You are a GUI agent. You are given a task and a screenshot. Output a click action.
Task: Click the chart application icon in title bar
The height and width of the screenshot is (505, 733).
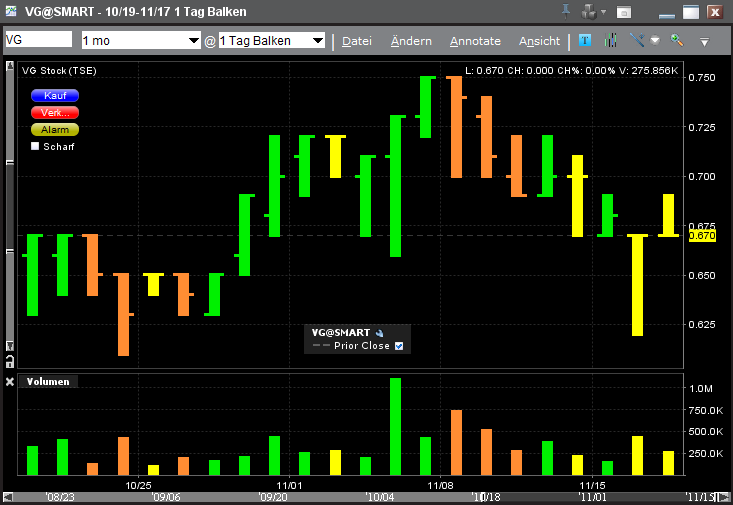[x=11, y=11]
